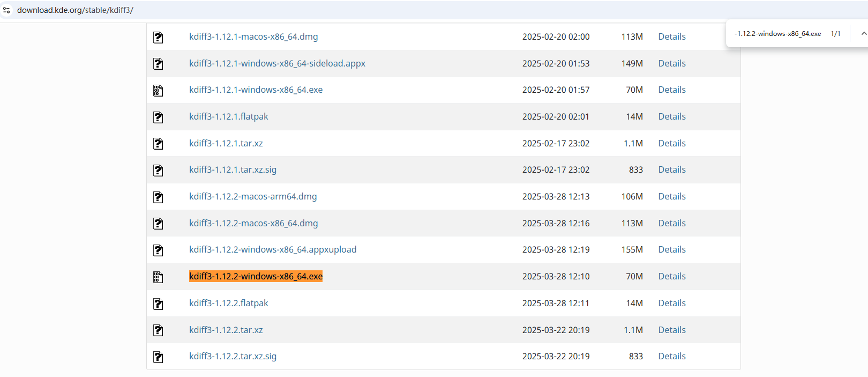Click size 833 of kdiff3-1.12.1.tar.xz.sig
The width and height of the screenshot is (868, 377).
coord(636,169)
